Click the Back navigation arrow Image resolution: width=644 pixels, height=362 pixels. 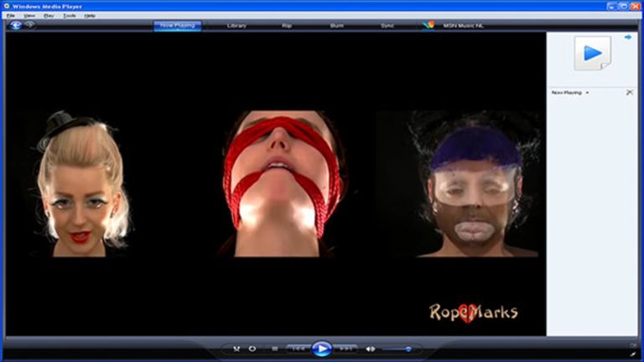15,25
